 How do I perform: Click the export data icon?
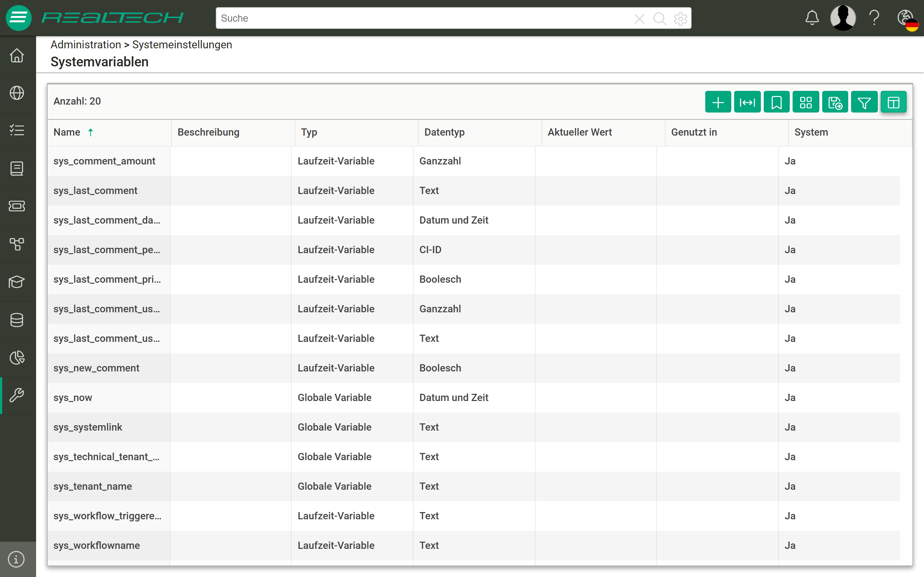click(x=835, y=102)
